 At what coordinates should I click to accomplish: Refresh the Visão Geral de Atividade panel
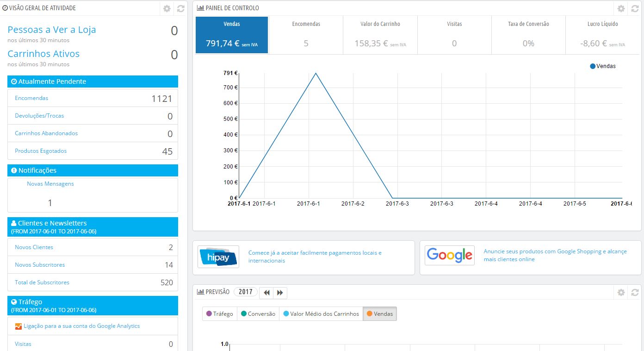pyautogui.click(x=181, y=8)
